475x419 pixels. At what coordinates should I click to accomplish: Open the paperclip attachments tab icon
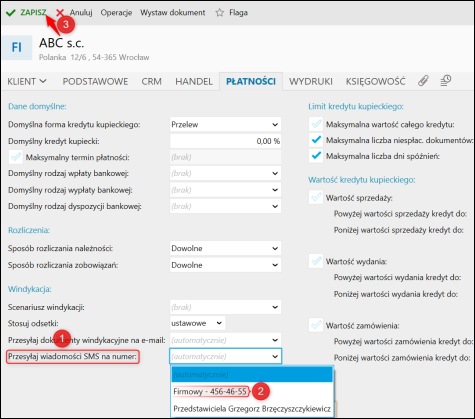[423, 81]
